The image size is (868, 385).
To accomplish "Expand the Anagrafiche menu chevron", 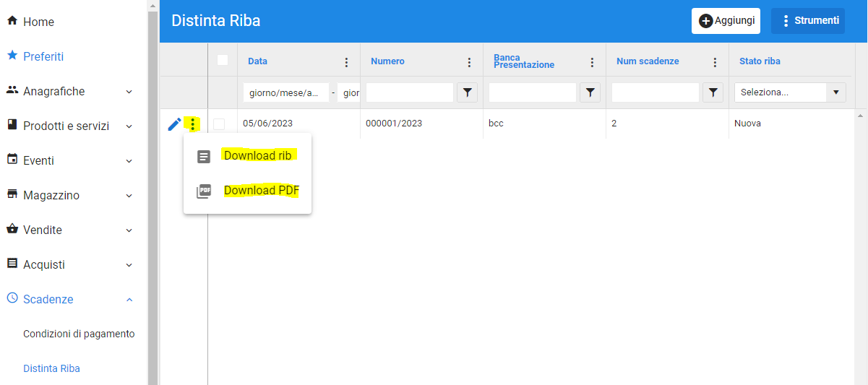I will pos(129,92).
